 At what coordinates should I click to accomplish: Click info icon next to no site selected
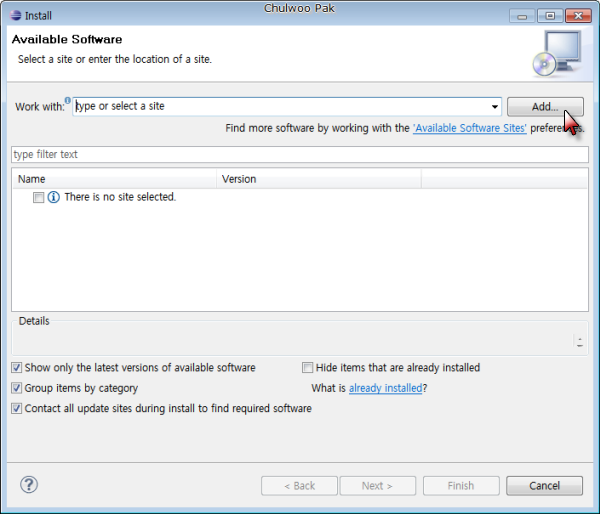[54, 197]
